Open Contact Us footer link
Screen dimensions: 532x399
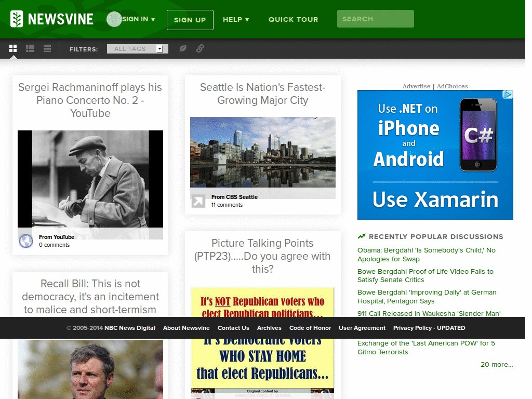tap(233, 328)
